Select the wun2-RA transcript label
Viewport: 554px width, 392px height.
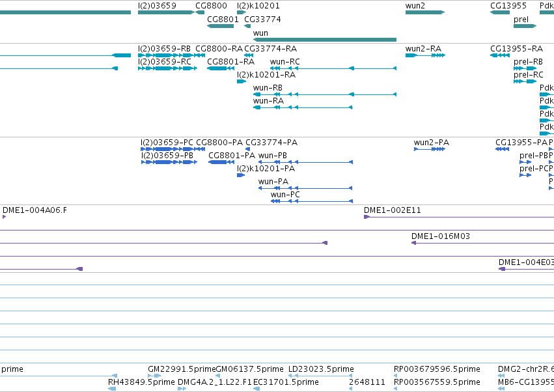(423, 48)
